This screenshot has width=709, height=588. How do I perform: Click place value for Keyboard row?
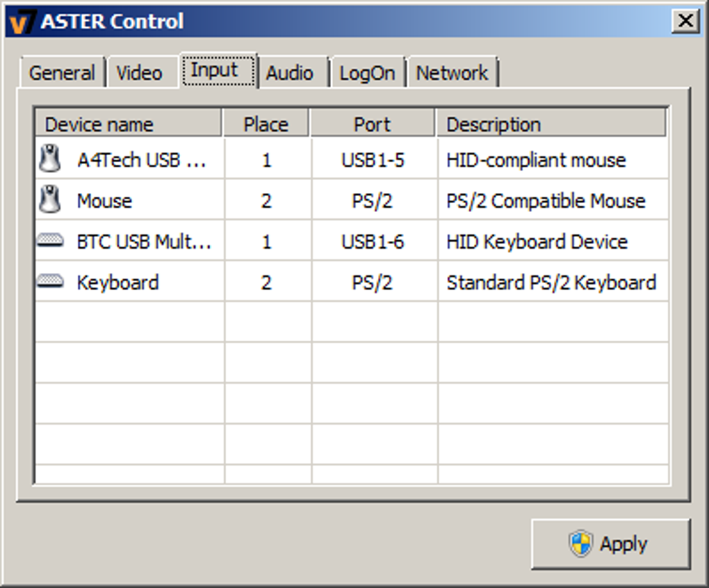266,282
